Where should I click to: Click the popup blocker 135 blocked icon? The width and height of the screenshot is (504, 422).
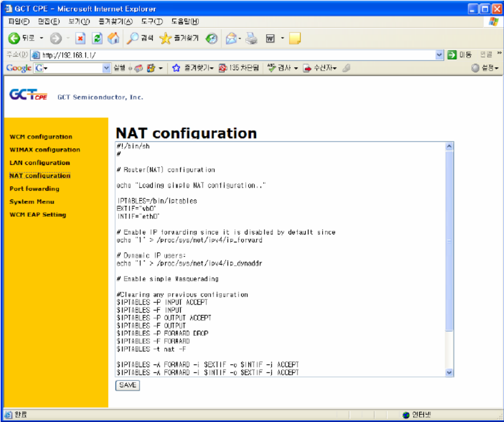click(222, 68)
